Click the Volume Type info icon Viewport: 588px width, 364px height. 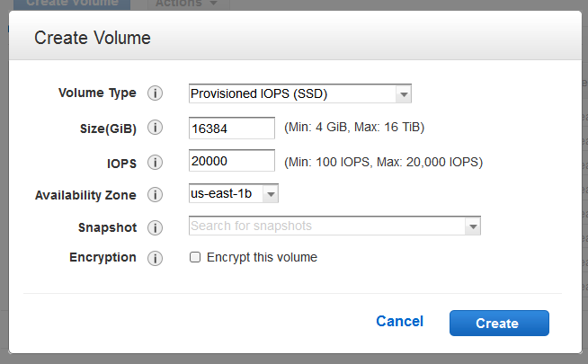click(x=155, y=93)
